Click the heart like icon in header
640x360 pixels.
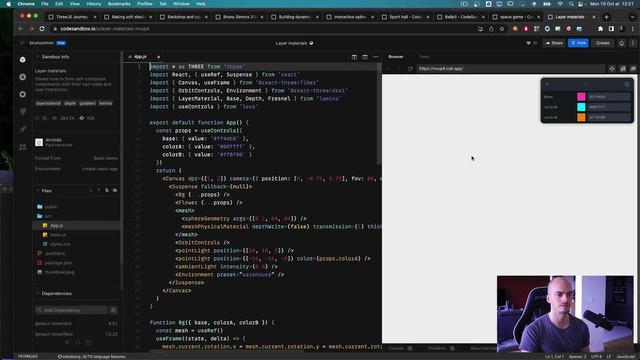(x=529, y=43)
